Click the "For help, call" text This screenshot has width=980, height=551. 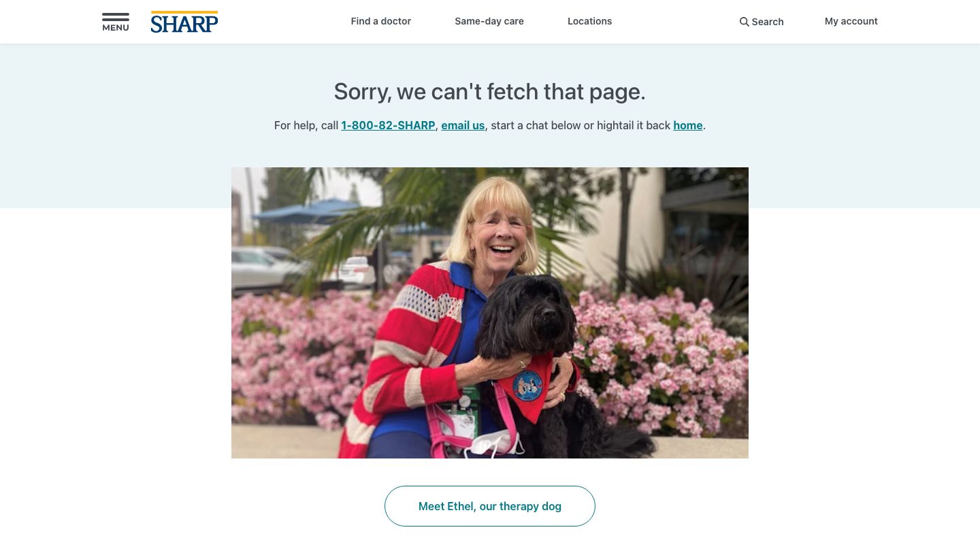[x=306, y=125]
